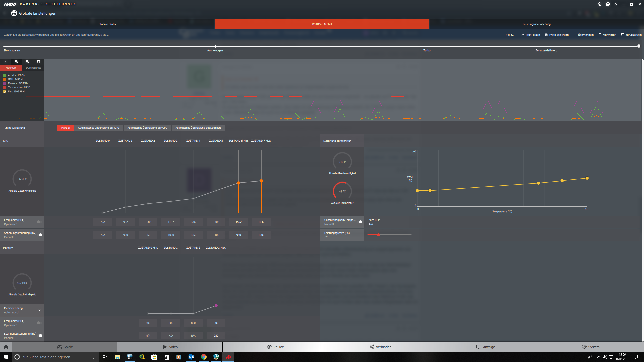Click the People icon in system tray
Screen dimensions: 644x362
pos(590,357)
